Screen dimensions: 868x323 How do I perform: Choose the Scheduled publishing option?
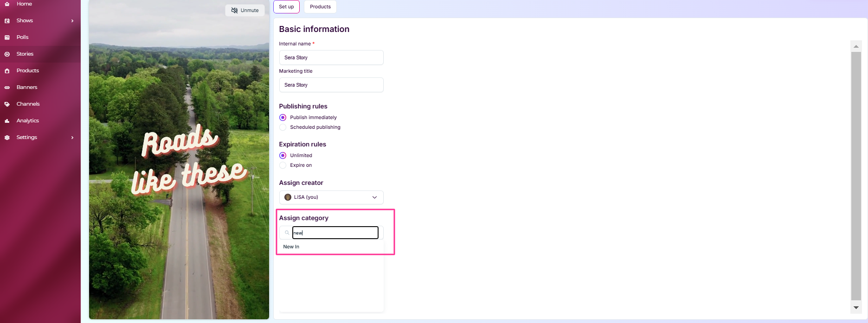coord(283,127)
